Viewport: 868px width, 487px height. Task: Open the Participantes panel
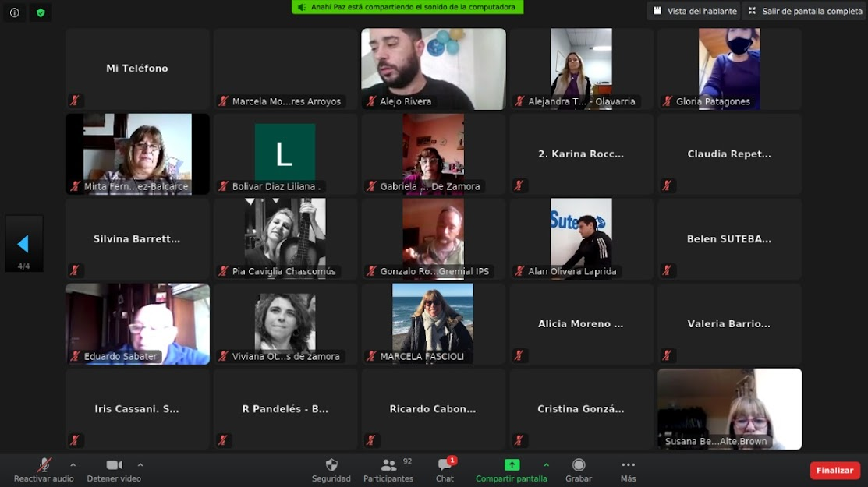pyautogui.click(x=388, y=465)
